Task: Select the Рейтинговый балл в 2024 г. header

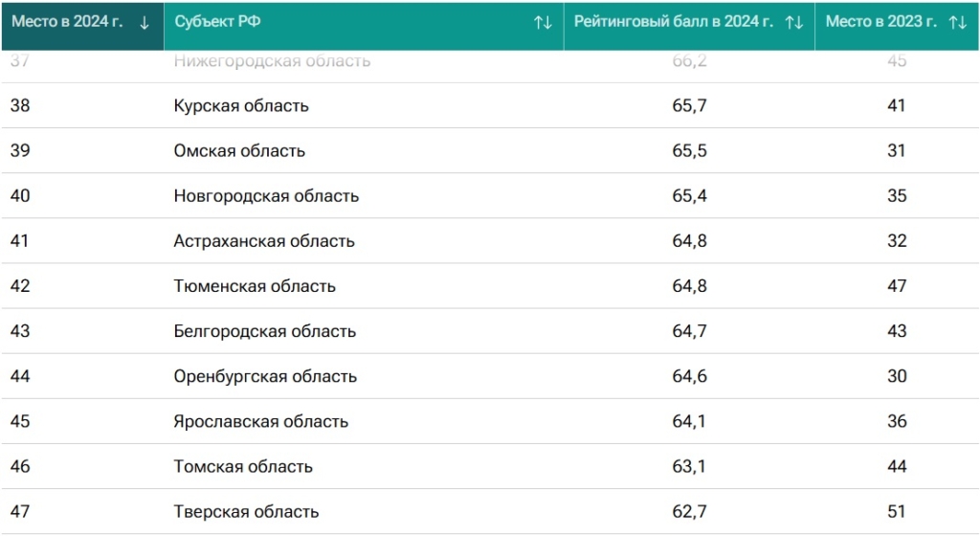Action: (673, 22)
